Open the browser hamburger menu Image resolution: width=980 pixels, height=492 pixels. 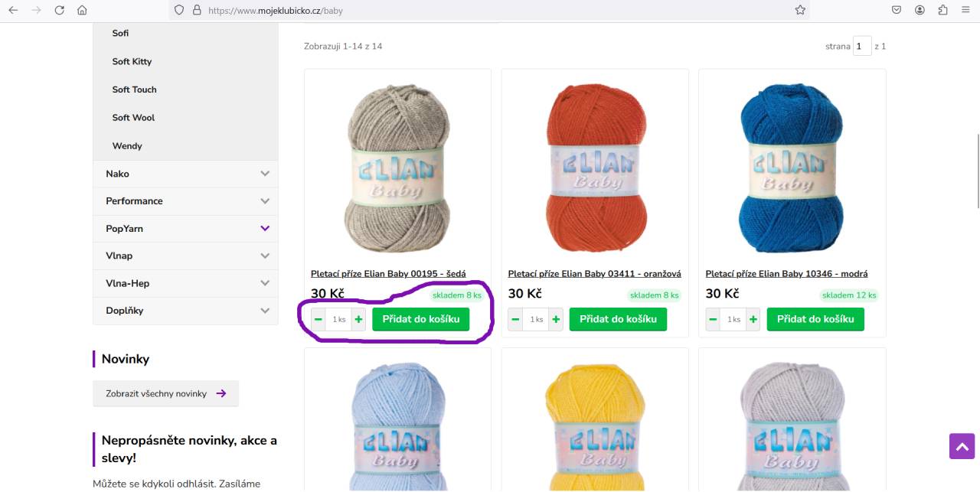965,10
